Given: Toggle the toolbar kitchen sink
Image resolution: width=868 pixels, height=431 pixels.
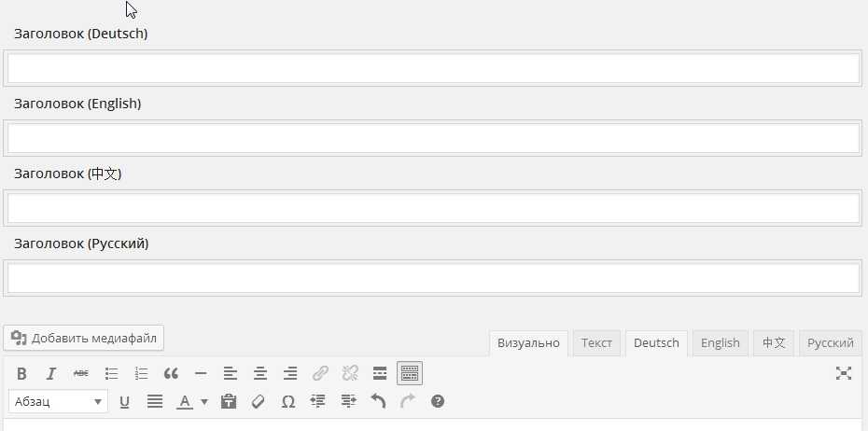Looking at the screenshot, I should click(x=410, y=373).
